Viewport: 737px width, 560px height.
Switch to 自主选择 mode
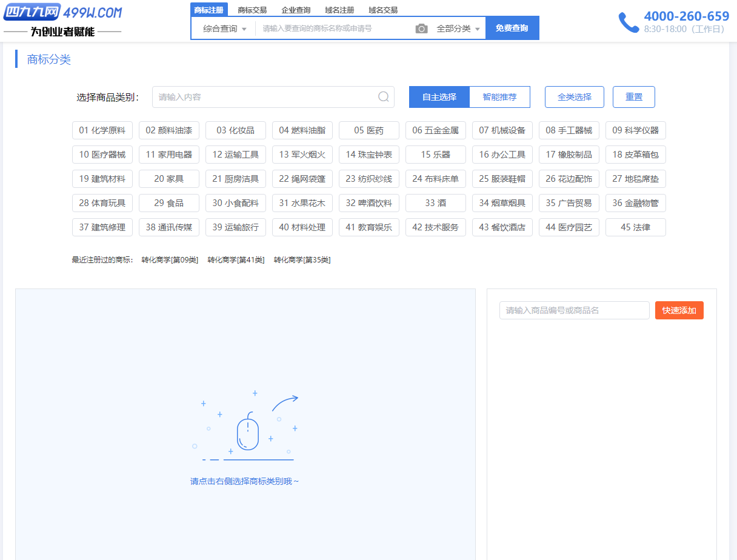click(439, 97)
